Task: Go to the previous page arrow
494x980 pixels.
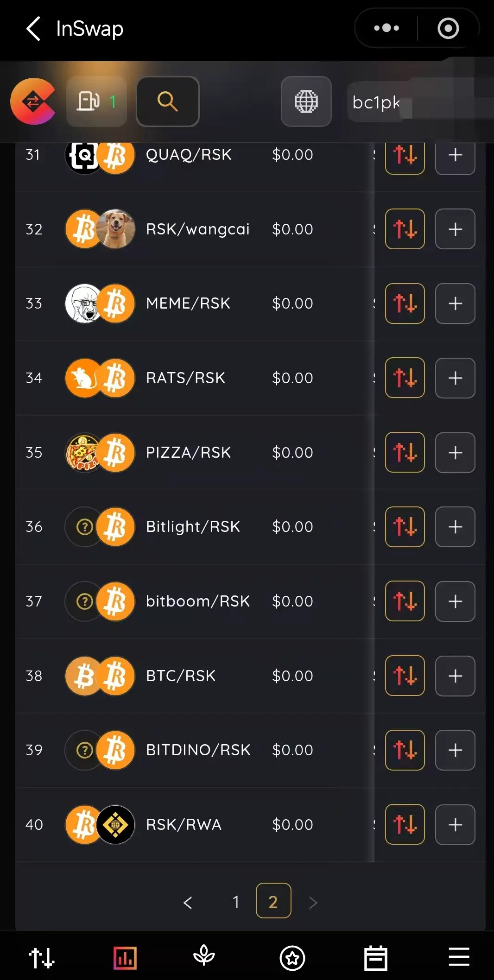Action: (x=188, y=902)
